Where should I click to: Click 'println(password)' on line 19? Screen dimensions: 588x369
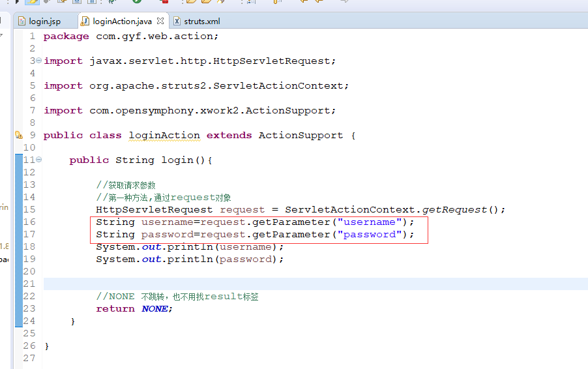[x=222, y=259]
